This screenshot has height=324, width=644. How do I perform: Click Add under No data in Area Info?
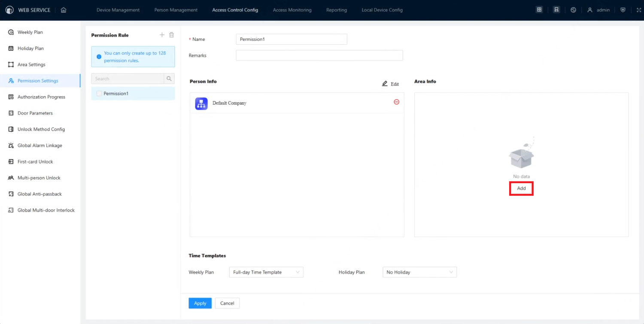pos(521,188)
